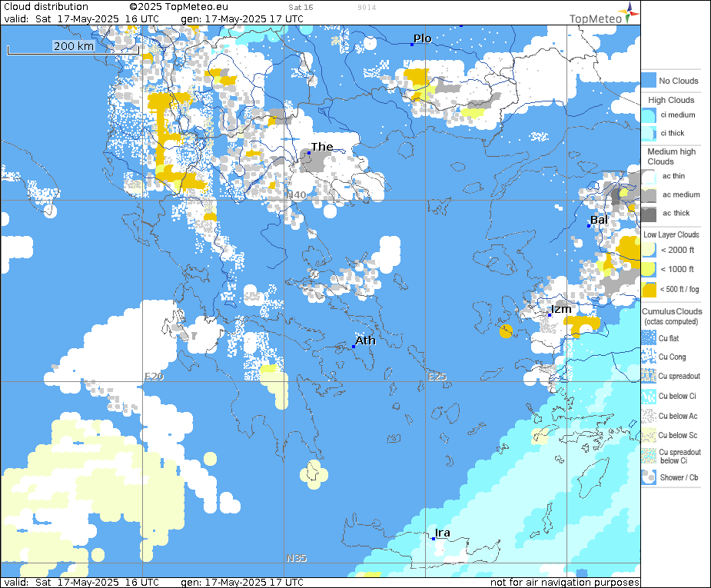Viewport: 711px width, 588px height.
Task: Select the < 500 ft / fog swatch
Action: point(649,289)
